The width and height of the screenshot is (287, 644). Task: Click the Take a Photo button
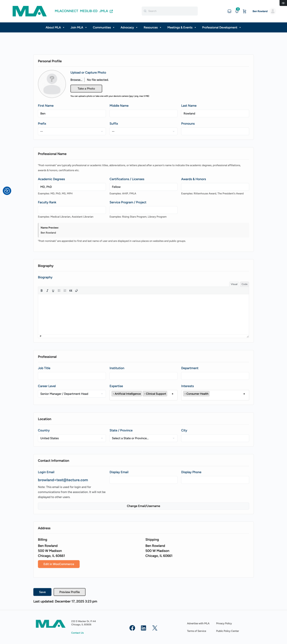pos(86,89)
